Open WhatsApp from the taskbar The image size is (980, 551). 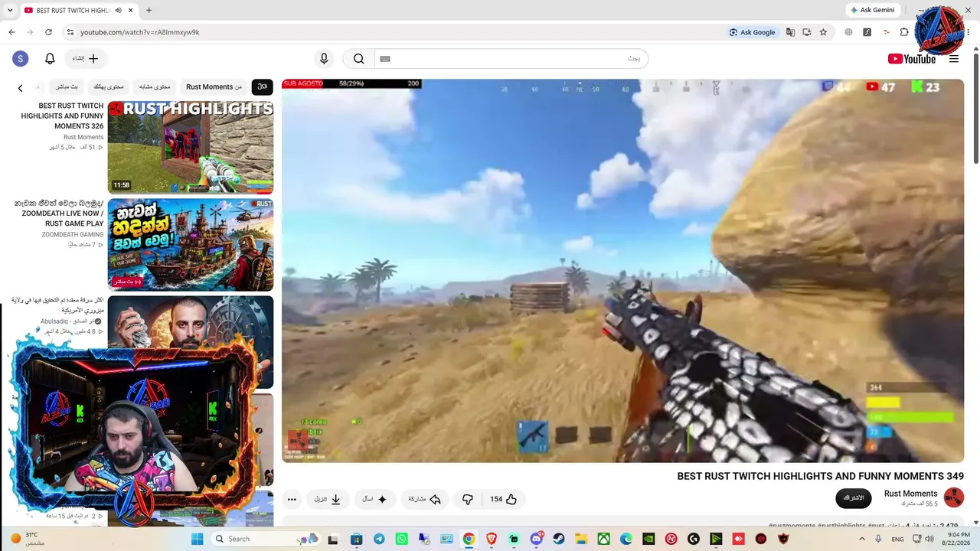(x=402, y=539)
